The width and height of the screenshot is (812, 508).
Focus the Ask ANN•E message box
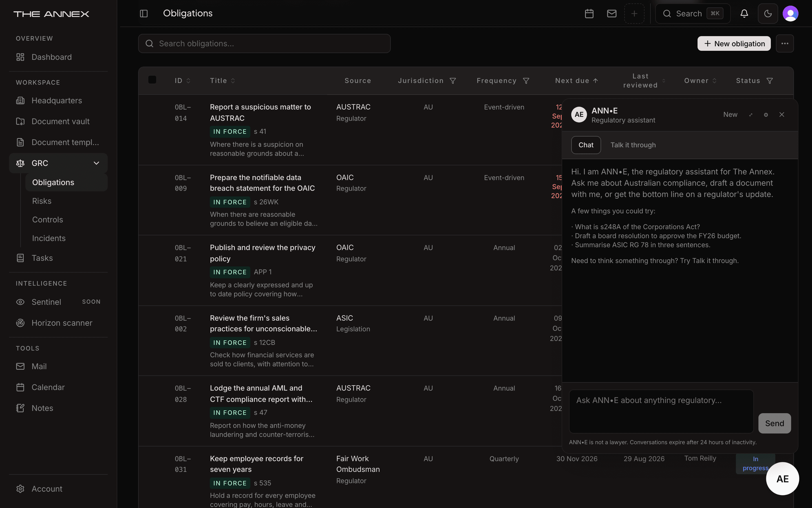tap(661, 411)
